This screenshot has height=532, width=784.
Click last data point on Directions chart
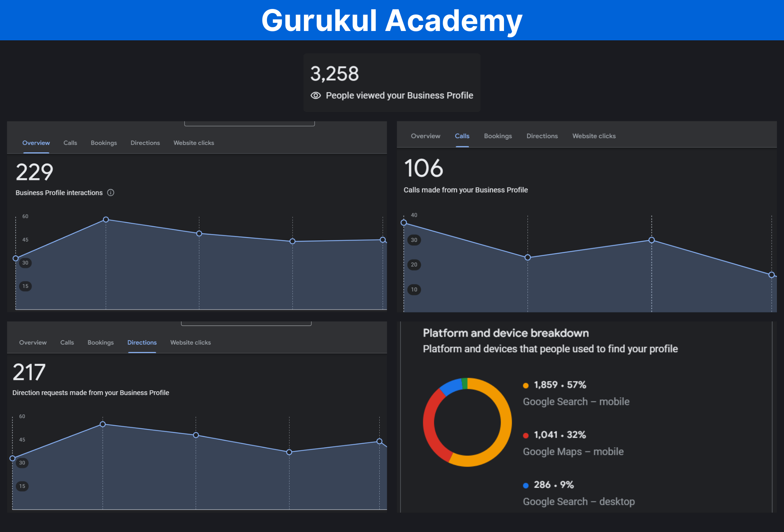click(x=379, y=441)
